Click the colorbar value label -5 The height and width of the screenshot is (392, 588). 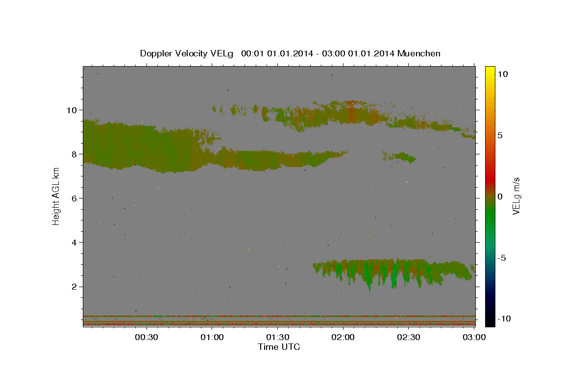click(501, 258)
